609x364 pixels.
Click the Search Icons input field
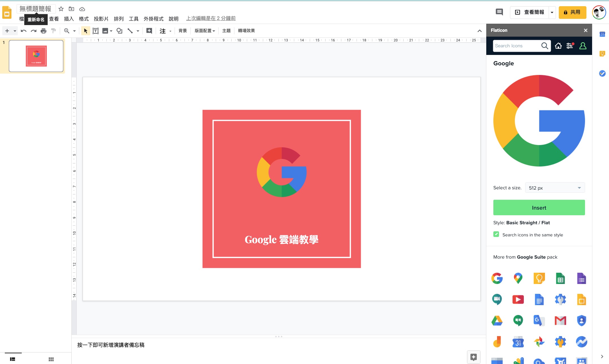click(x=516, y=46)
